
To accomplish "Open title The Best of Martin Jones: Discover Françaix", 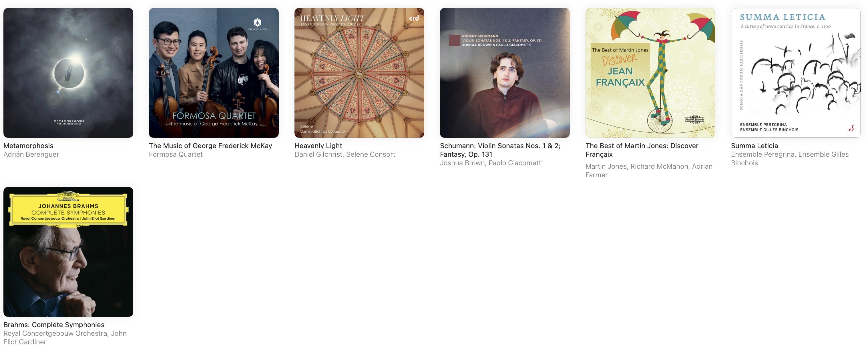I will (642, 150).
